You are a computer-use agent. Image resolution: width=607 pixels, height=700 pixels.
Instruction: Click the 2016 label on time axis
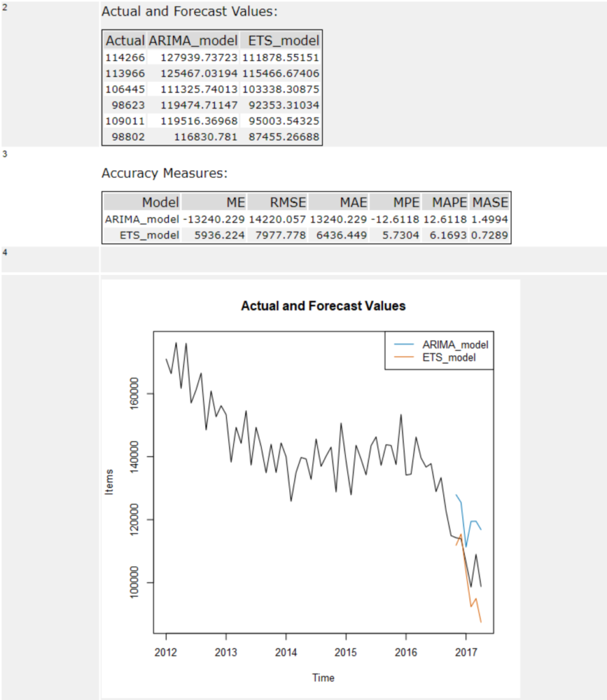click(x=406, y=653)
